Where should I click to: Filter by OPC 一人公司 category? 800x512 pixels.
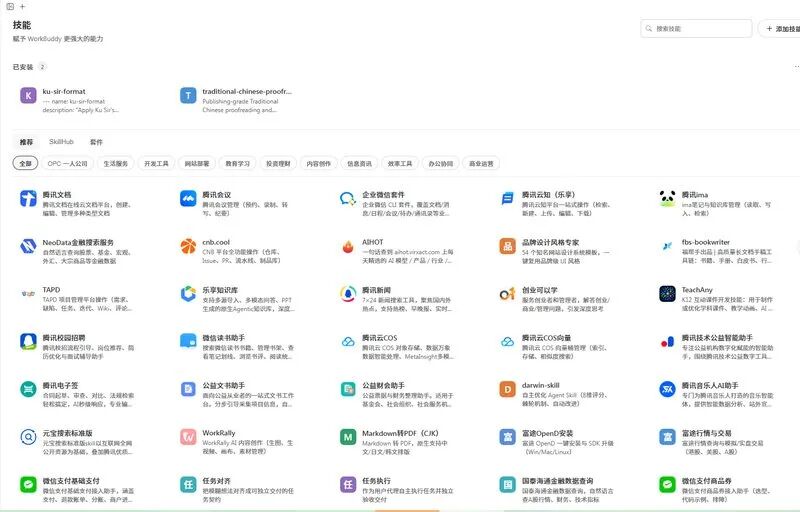coord(67,164)
